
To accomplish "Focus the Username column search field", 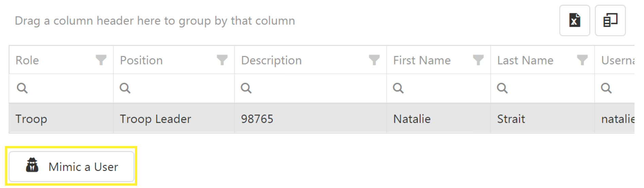I will tap(615, 88).
